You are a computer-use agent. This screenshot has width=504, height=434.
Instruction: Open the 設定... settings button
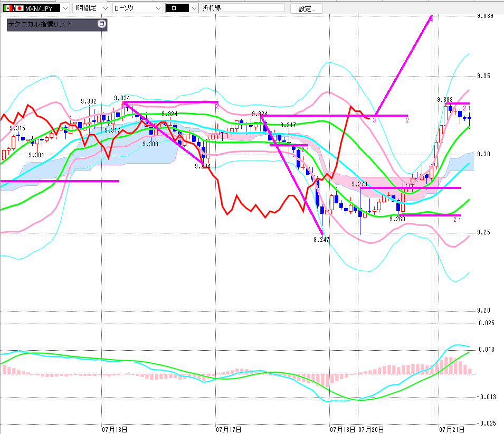[306, 8]
